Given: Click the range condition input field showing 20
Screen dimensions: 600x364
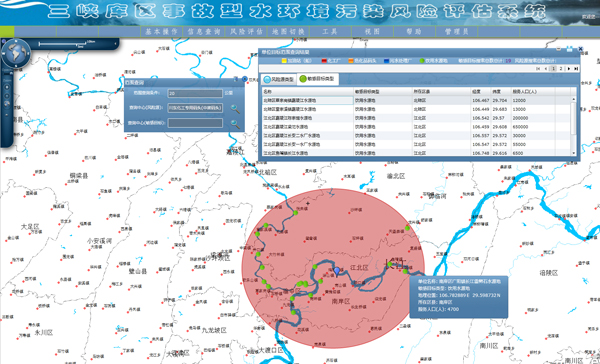Looking at the screenshot, I should click(x=195, y=93).
